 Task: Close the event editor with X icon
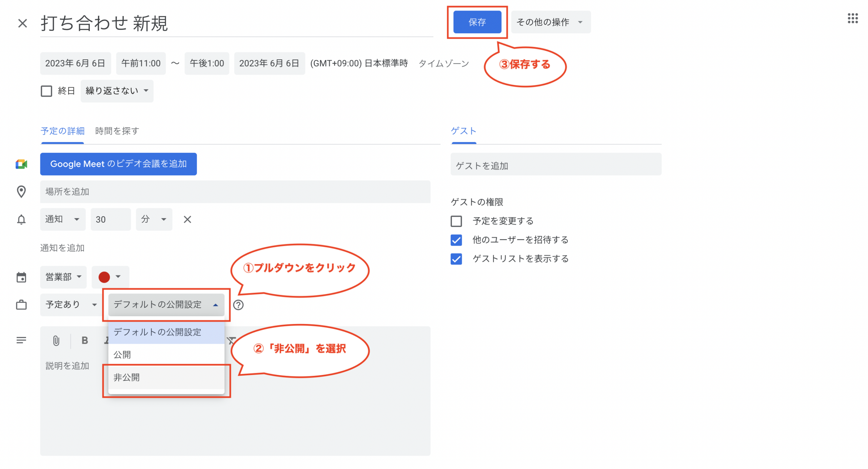tap(22, 23)
